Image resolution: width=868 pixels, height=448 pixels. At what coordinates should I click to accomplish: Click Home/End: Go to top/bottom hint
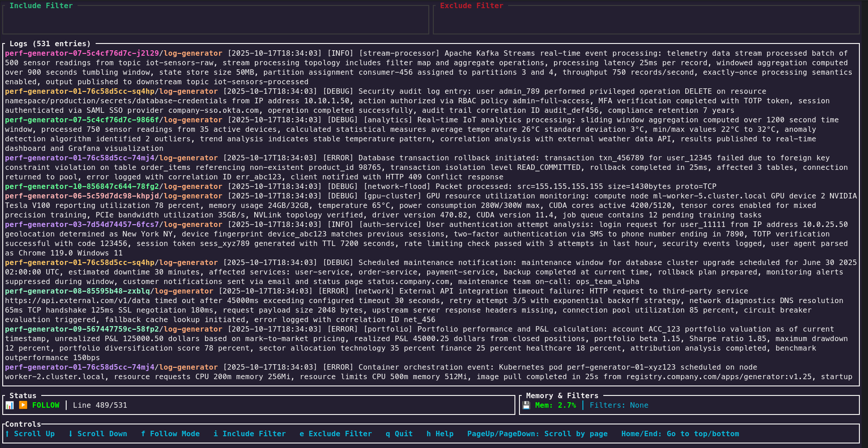680,434
